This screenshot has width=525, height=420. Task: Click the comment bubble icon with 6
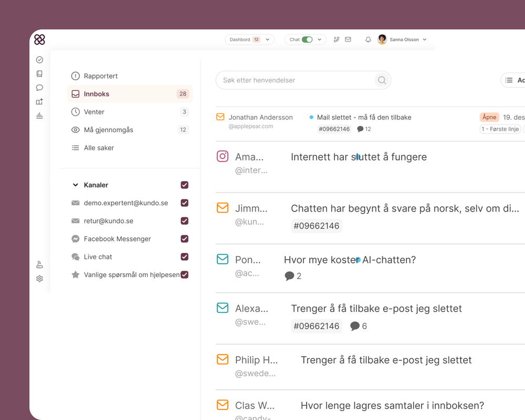[355, 326]
